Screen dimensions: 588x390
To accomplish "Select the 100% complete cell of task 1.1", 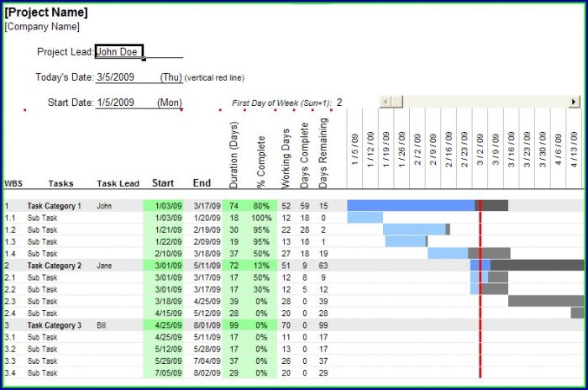I will [261, 218].
